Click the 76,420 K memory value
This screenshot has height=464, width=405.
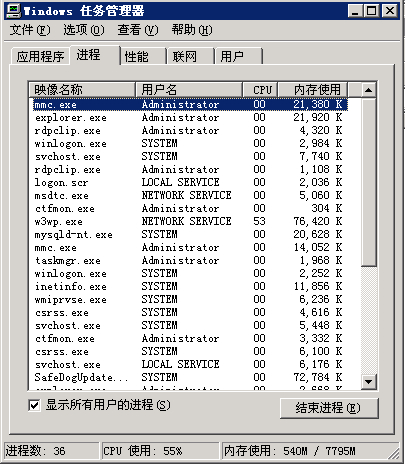318,222
